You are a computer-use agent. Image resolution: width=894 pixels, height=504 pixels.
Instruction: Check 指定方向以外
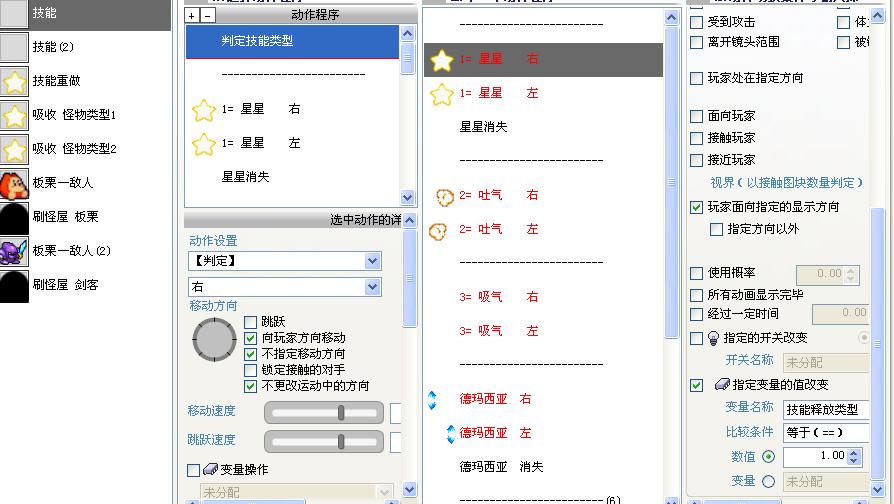point(716,229)
